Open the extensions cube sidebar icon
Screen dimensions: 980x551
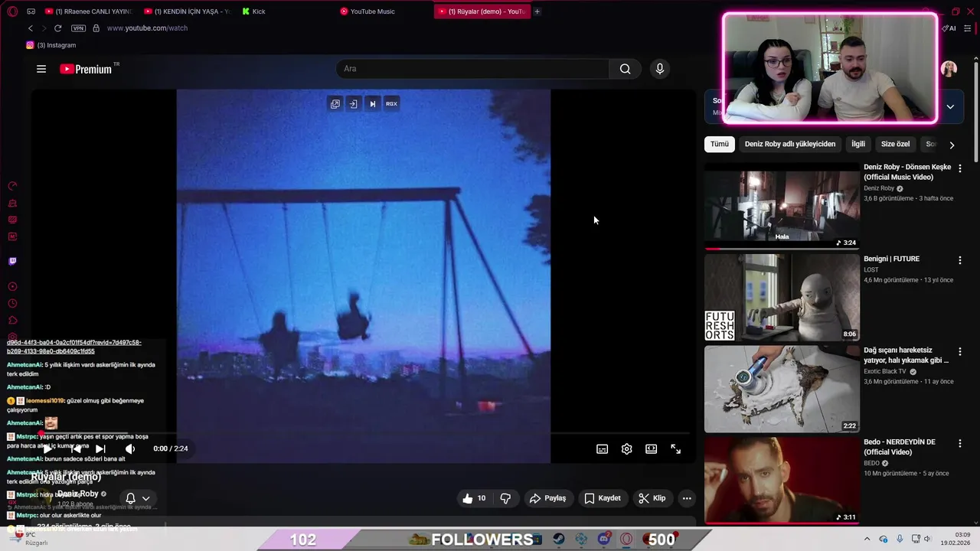click(12, 320)
